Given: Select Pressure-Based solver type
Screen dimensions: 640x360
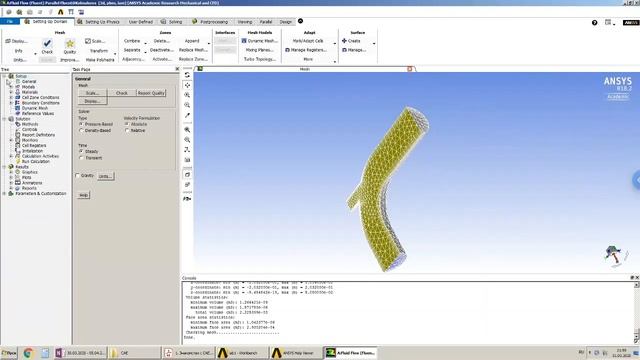Looking at the screenshot, I should point(81,124).
